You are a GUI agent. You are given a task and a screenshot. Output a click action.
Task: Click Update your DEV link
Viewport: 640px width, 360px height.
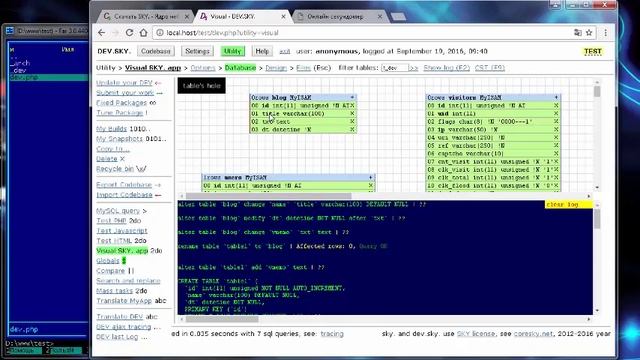pyautogui.click(x=124, y=83)
